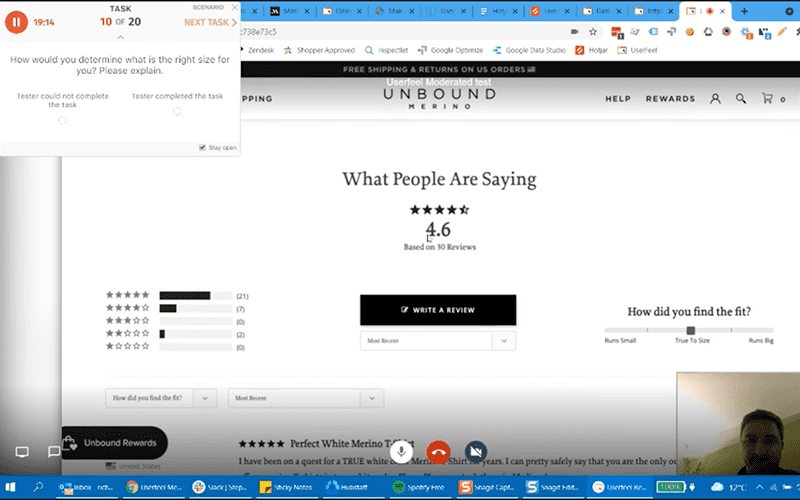The image size is (800, 500).
Task: Open the UserFeel bookmark
Action: click(x=637, y=50)
